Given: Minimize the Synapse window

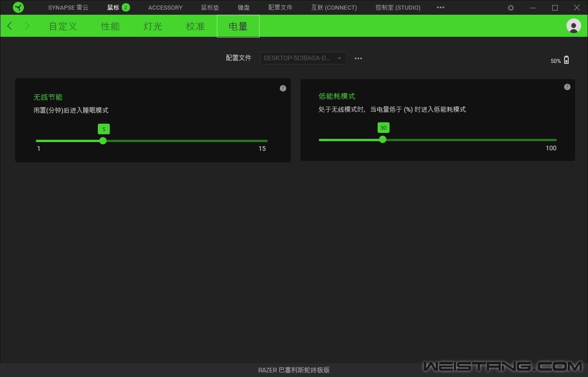Looking at the screenshot, I should click(533, 8).
